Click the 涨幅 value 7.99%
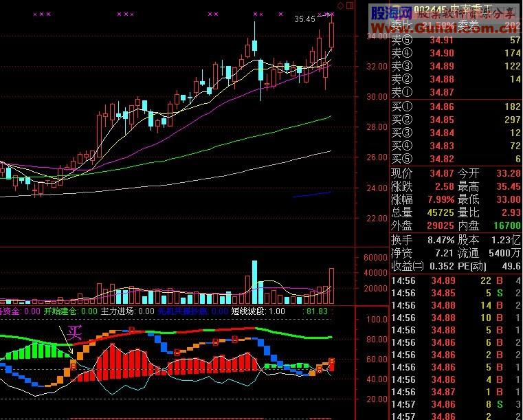This screenshot has height=420, width=523. click(441, 199)
